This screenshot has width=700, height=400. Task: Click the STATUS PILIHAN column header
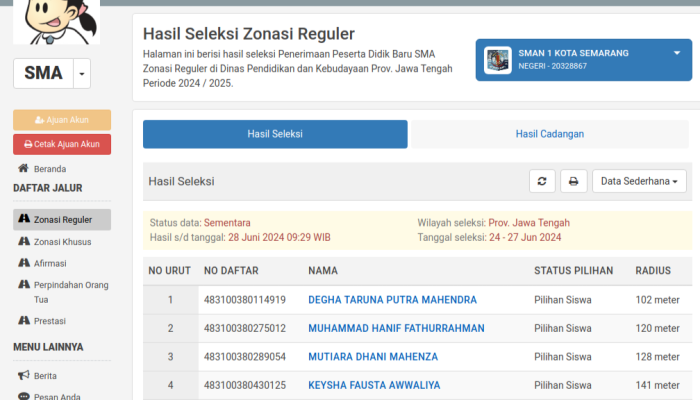[574, 271]
